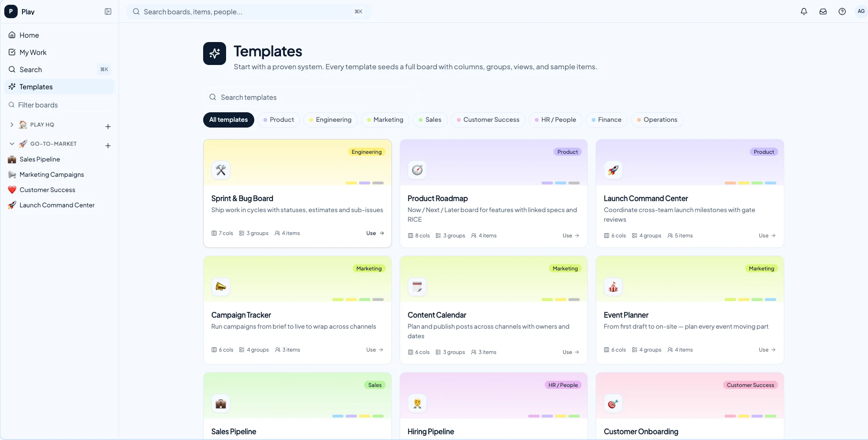Image resolution: width=868 pixels, height=440 pixels.
Task: Open the Hiring Pipeline template title
Action: pyautogui.click(x=431, y=431)
